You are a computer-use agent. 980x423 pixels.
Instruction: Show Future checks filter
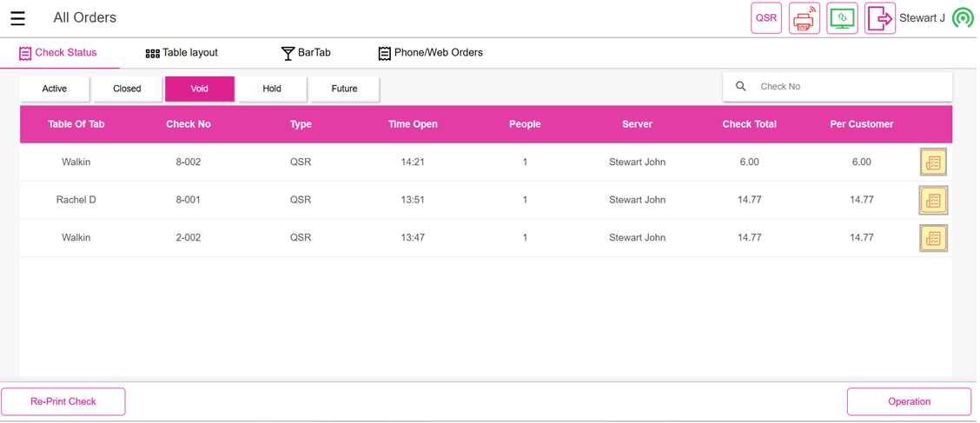[344, 89]
